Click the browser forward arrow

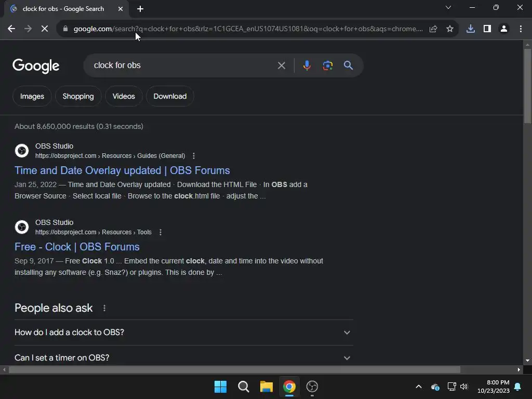click(28, 29)
